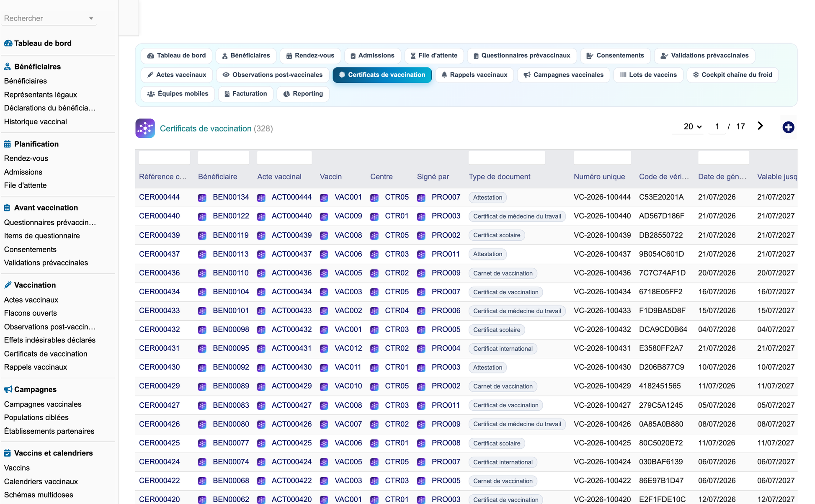Screen dimensions: 815x504
Task: Click the Planification calendar icon in sidebar
Action: coord(8,144)
